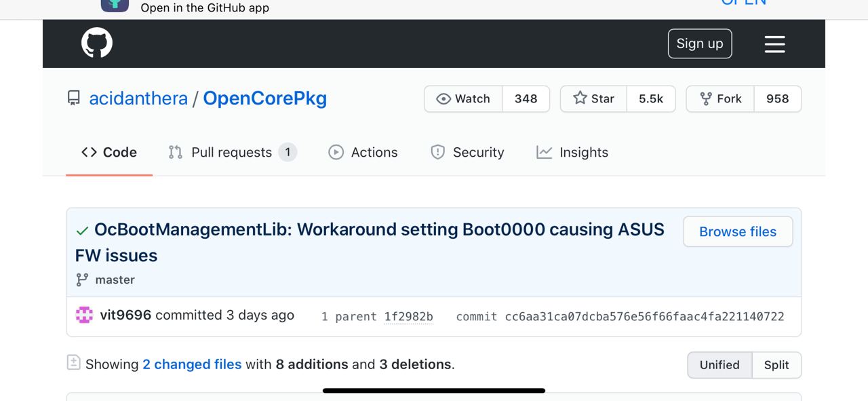Fork the repository
The width and height of the screenshot is (868, 401).
(720, 99)
